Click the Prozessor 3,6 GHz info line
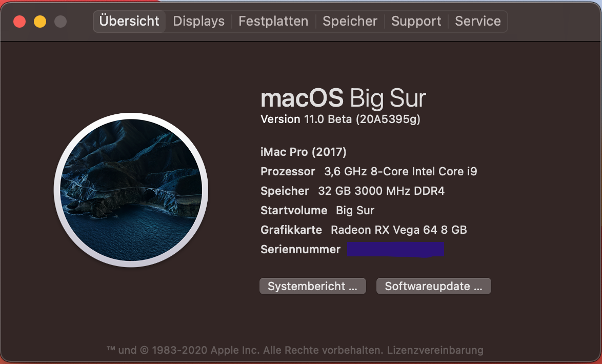The height and width of the screenshot is (364, 602). point(369,172)
